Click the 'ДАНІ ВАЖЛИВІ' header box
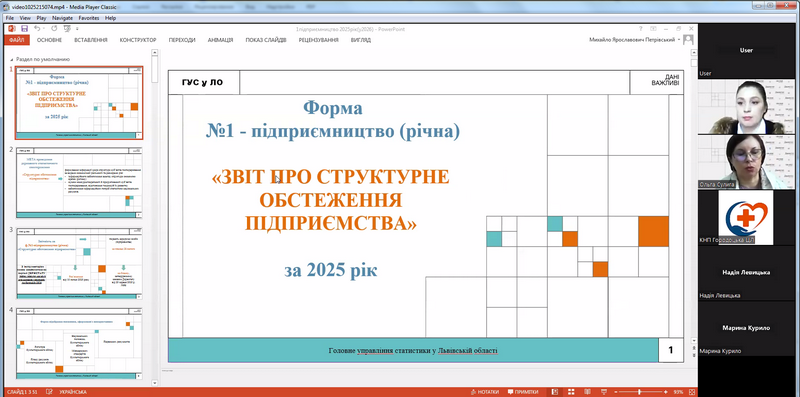Viewport: 800px width, 397px height. click(657, 83)
